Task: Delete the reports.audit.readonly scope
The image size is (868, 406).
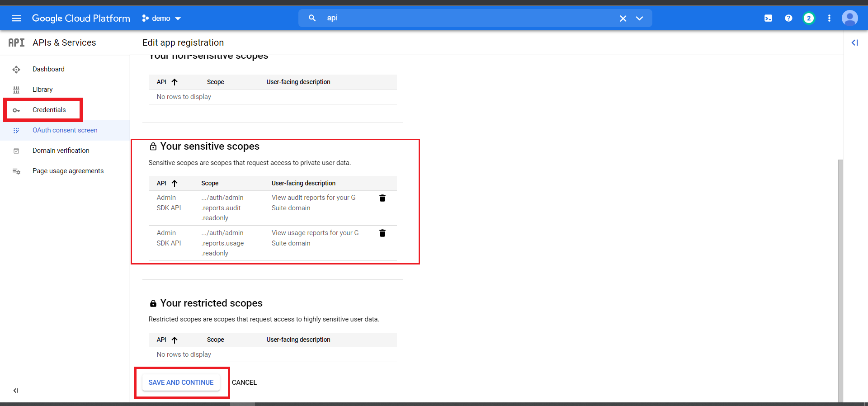Action: (x=382, y=198)
